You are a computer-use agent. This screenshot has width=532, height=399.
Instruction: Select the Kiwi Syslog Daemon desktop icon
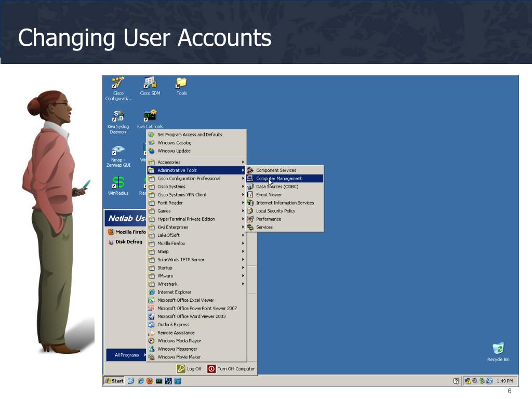118,122
